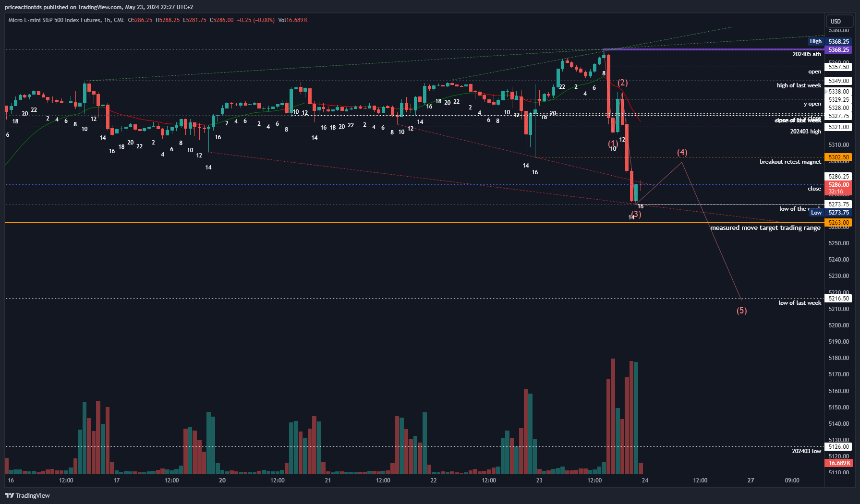Click the orange 5263.00 price label
Image resolution: width=860 pixels, height=504 pixels.
point(838,223)
